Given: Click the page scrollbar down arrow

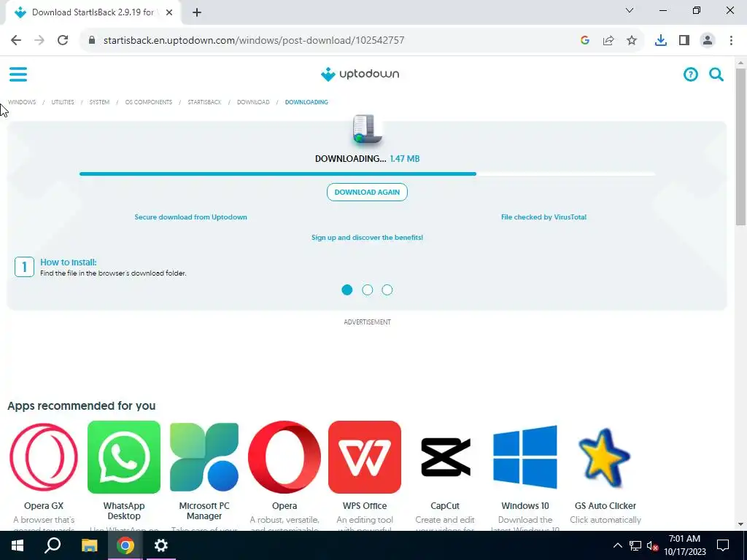Looking at the screenshot, I should pos(740,524).
